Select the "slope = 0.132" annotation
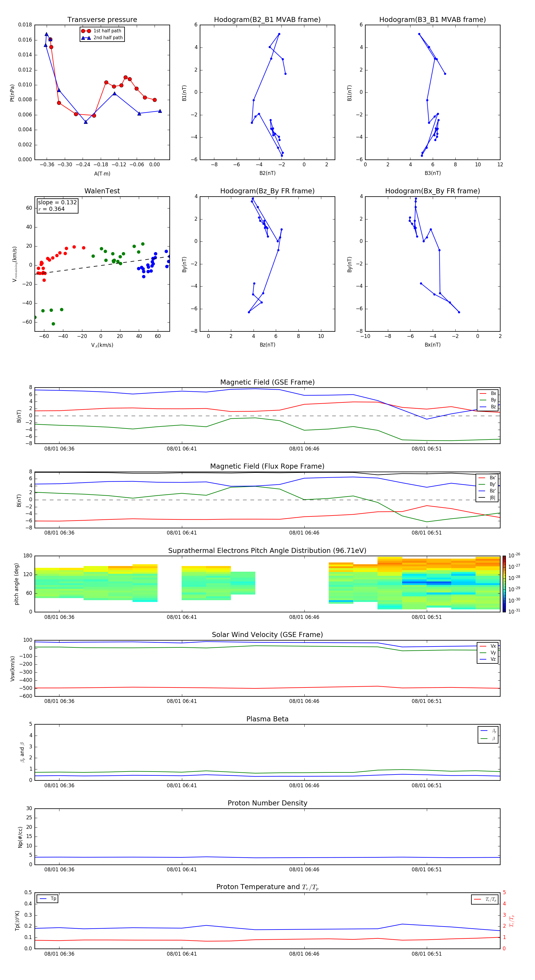Screen dimensions: 535x980 (57, 203)
